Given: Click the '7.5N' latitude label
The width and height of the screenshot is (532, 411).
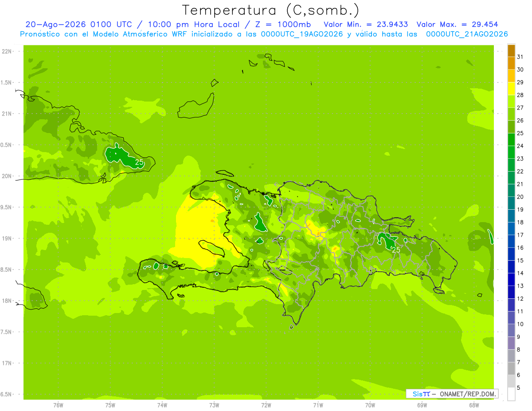Looking at the screenshot, I should [6, 332].
